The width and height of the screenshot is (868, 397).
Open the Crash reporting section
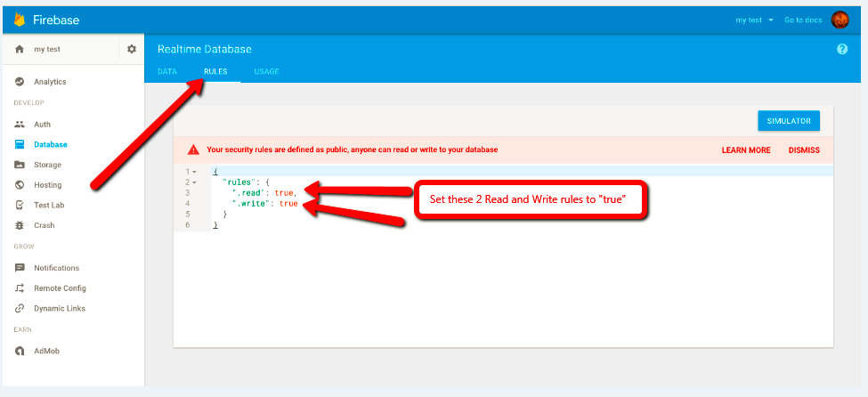tap(44, 225)
